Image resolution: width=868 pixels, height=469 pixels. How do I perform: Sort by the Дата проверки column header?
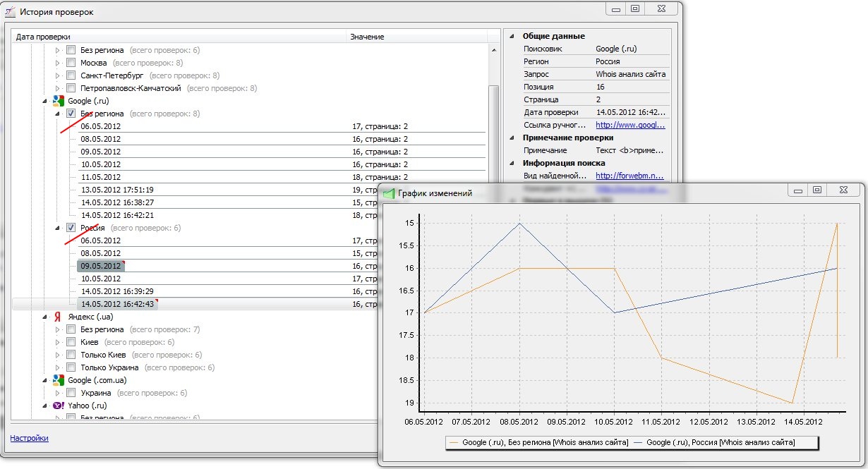43,37
